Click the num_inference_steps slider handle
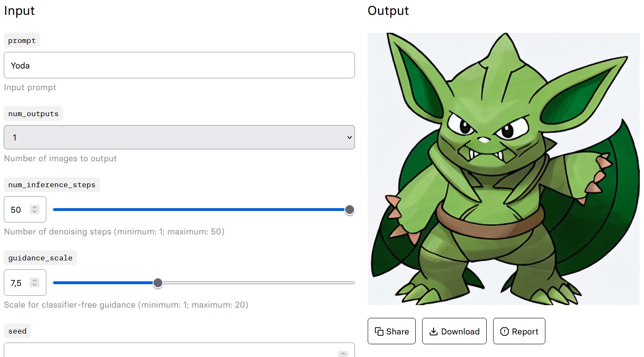Image resolution: width=644 pixels, height=357 pixels. coord(349,209)
